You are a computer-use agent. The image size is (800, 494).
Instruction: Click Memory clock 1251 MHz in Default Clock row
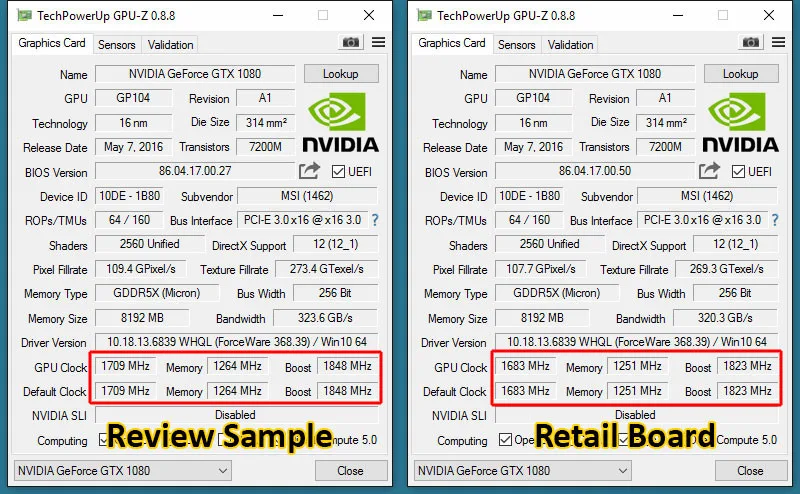(637, 391)
